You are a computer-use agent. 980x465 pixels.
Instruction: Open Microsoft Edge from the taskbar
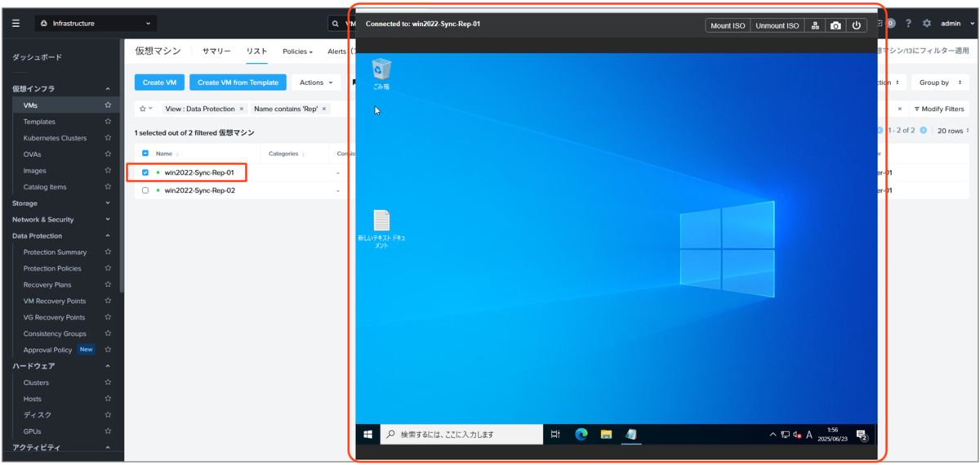581,435
